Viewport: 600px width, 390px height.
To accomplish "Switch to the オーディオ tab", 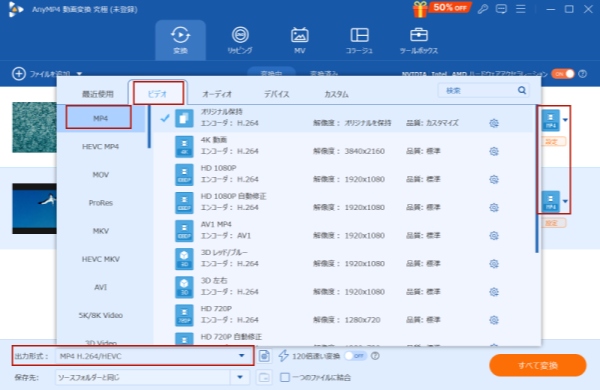I will (217, 94).
